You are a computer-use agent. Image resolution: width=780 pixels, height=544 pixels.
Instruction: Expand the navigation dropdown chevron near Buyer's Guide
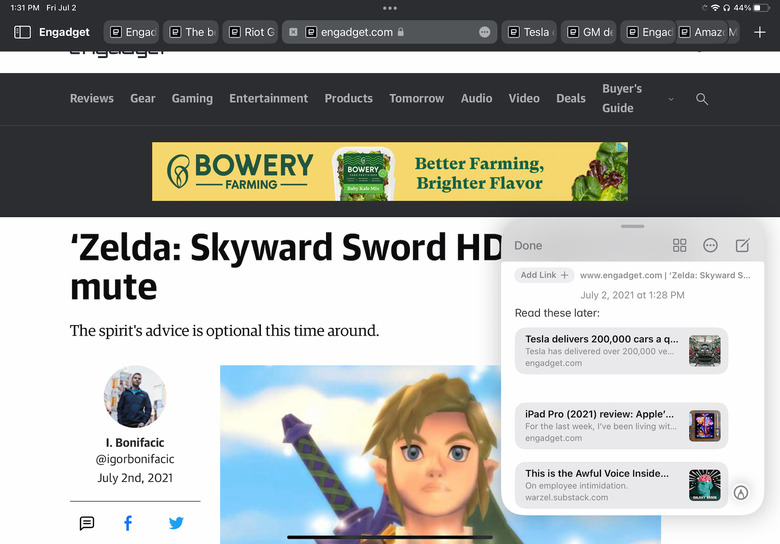pyautogui.click(x=671, y=99)
